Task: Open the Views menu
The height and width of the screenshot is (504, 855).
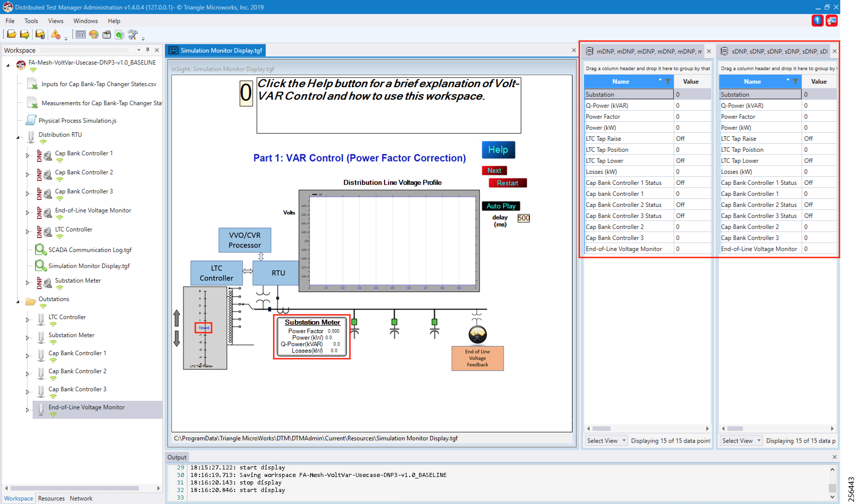Action: [x=55, y=21]
